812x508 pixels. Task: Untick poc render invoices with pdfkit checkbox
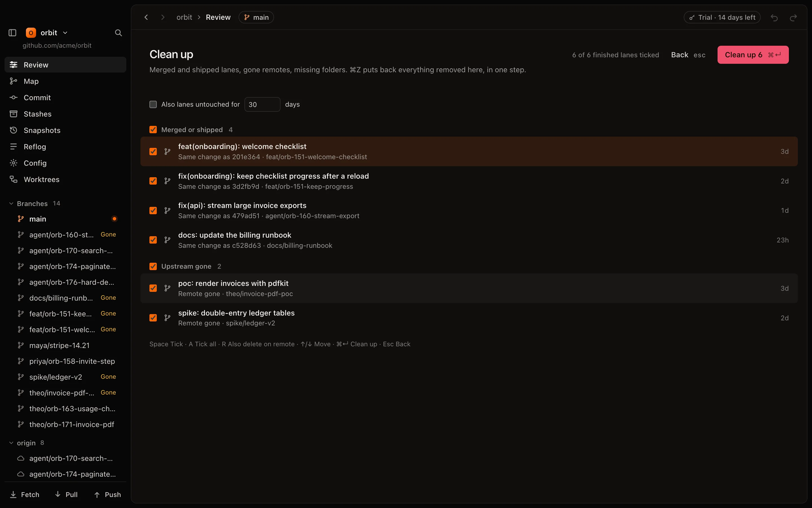153,288
